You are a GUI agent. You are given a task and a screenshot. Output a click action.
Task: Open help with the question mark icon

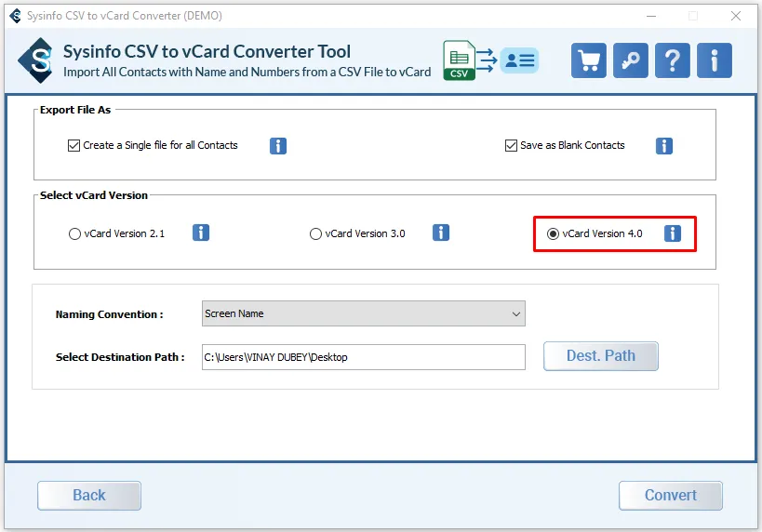(672, 60)
